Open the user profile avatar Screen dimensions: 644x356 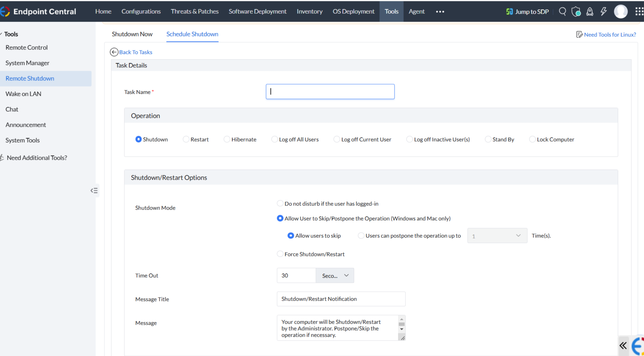coord(621,11)
